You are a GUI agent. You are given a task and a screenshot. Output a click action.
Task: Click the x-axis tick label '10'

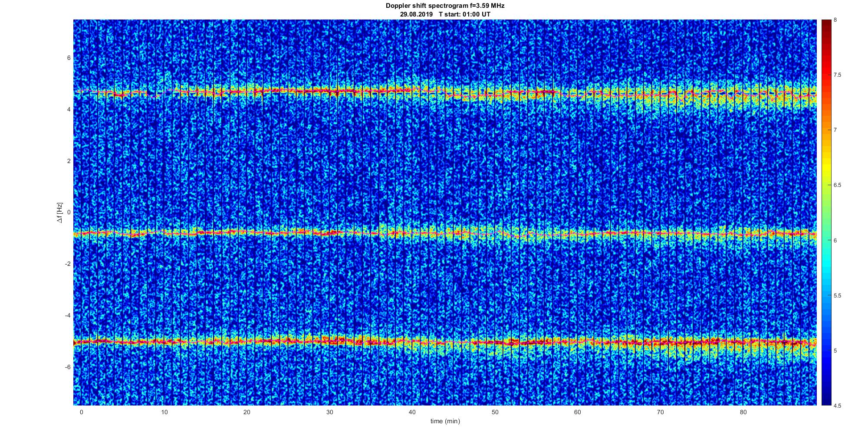pos(164,412)
